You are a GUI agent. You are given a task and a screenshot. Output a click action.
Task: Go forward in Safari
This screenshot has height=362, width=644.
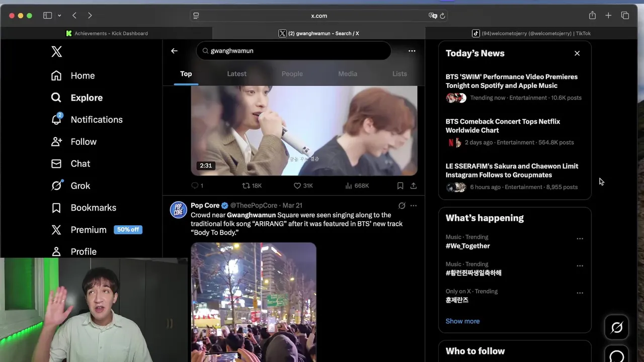90,16
